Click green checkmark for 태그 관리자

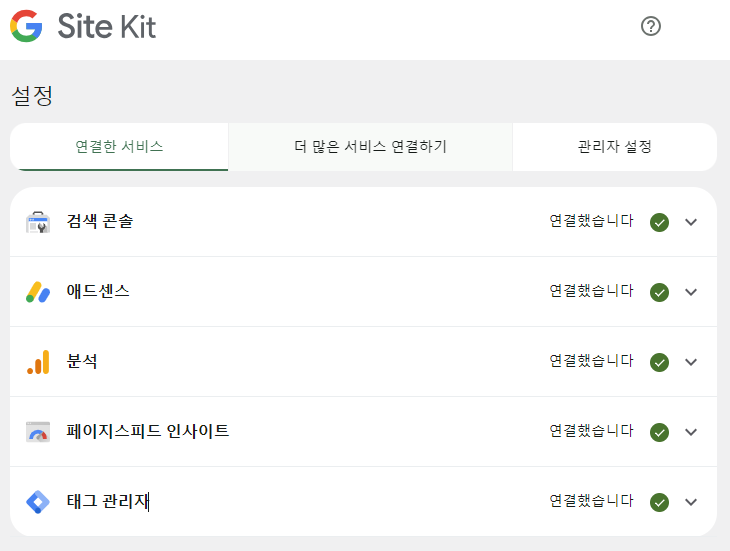pos(659,502)
